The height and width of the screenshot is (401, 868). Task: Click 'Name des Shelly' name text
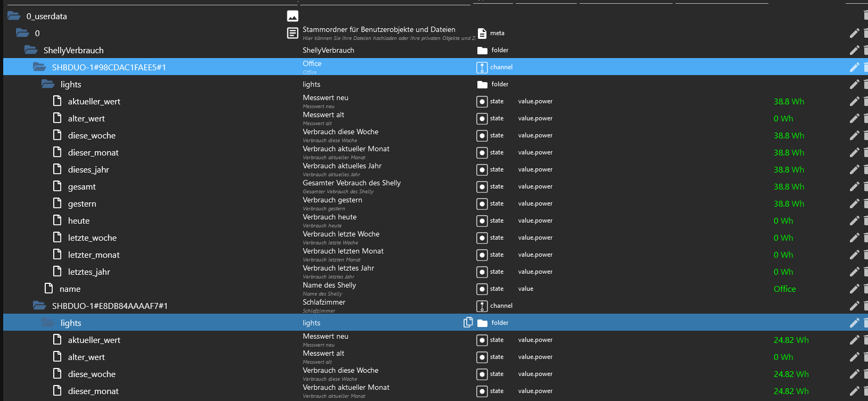click(x=329, y=285)
